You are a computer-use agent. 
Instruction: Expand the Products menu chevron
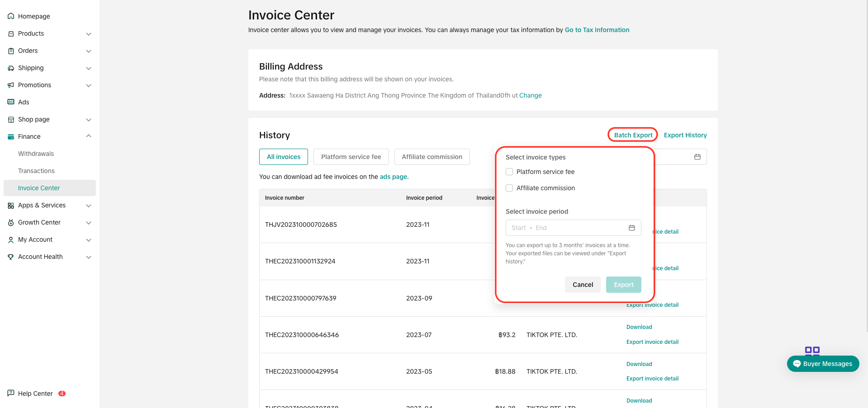pos(89,34)
